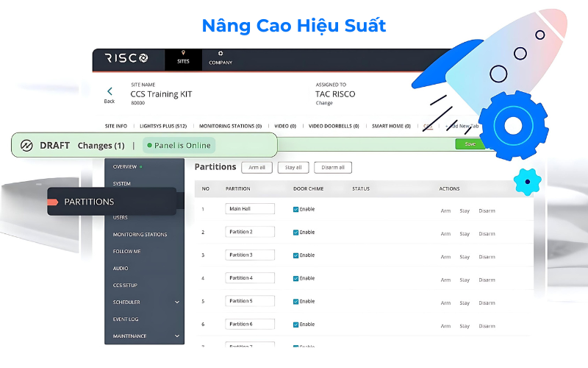Expand the Maintenance chevron in sidebar
Screen dimensions: 588x368
tap(177, 336)
